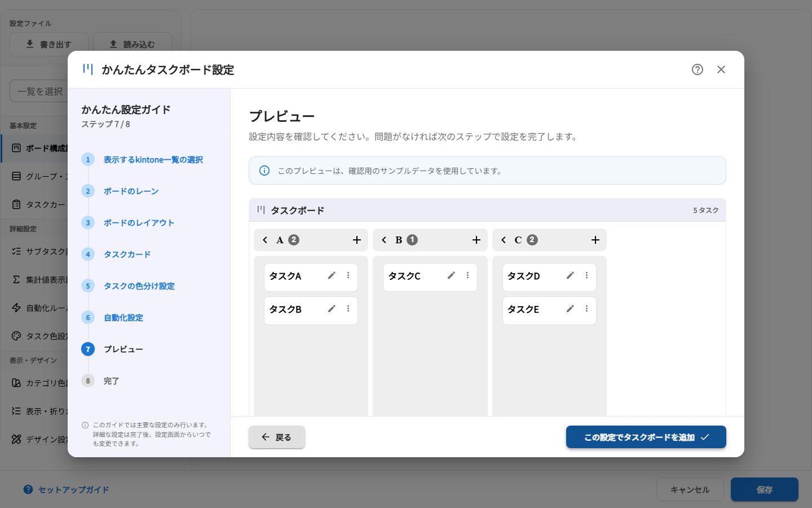Click the task board icon in dialog title
Image resolution: width=812 pixels, height=508 pixels.
88,69
